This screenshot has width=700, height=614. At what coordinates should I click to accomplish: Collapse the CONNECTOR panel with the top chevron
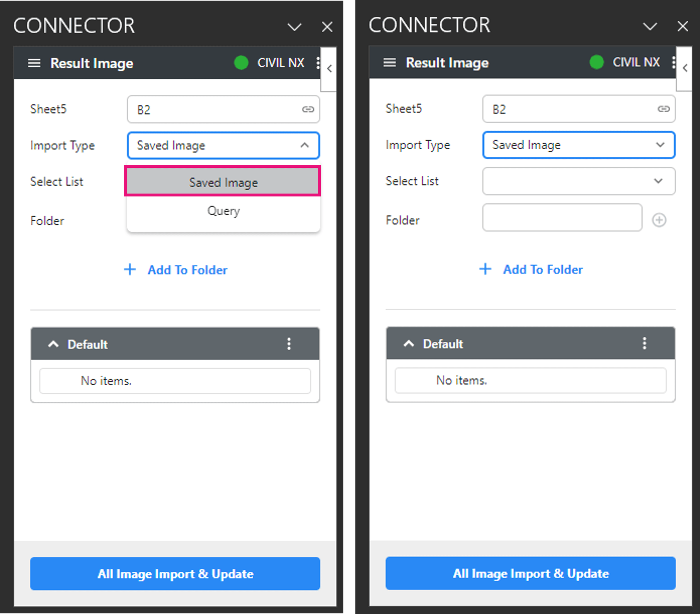[294, 27]
